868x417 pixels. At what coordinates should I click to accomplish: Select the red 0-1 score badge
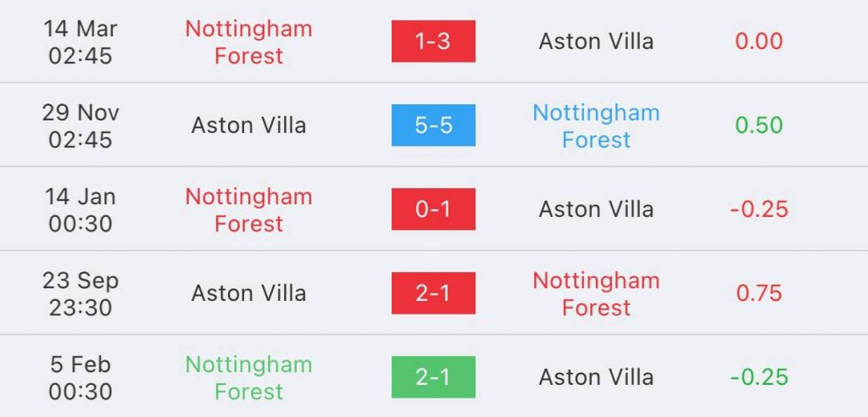433,209
